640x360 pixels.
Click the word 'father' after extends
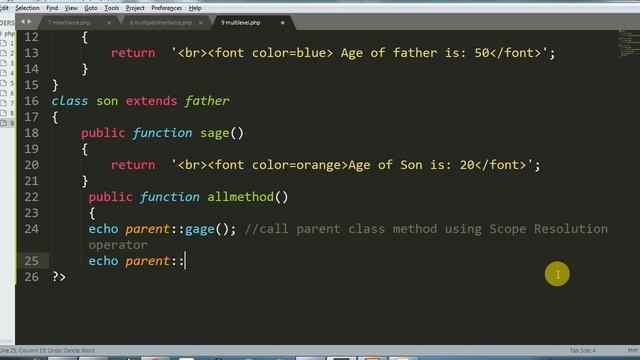pyautogui.click(x=207, y=101)
